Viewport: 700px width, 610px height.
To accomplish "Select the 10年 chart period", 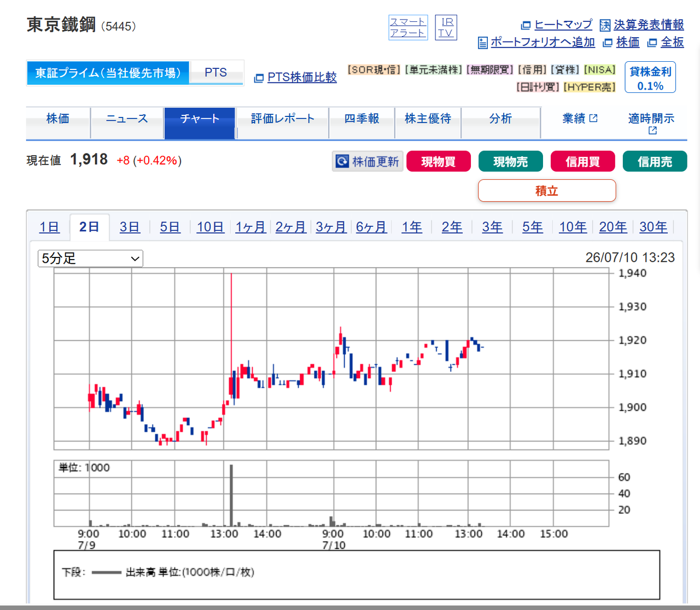I will tap(573, 227).
